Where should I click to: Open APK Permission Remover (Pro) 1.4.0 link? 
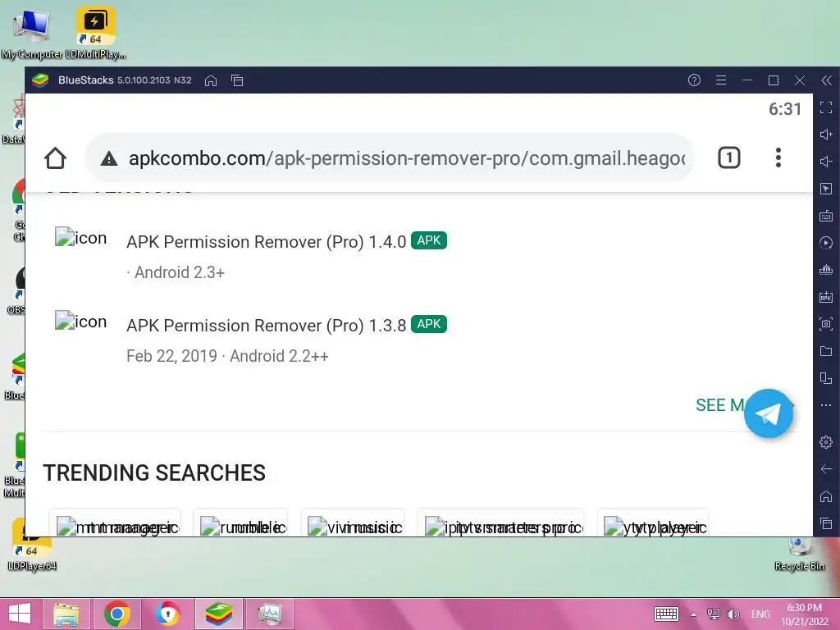267,242
